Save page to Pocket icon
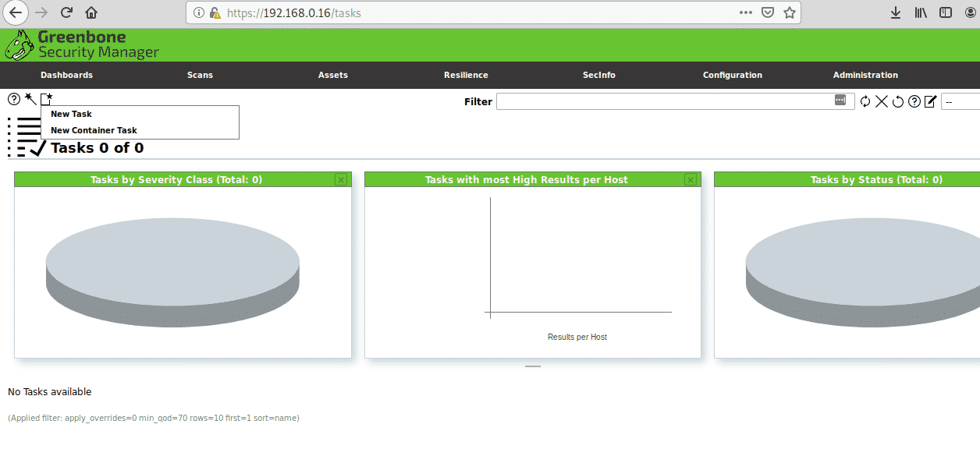This screenshot has width=980, height=456. (x=768, y=12)
